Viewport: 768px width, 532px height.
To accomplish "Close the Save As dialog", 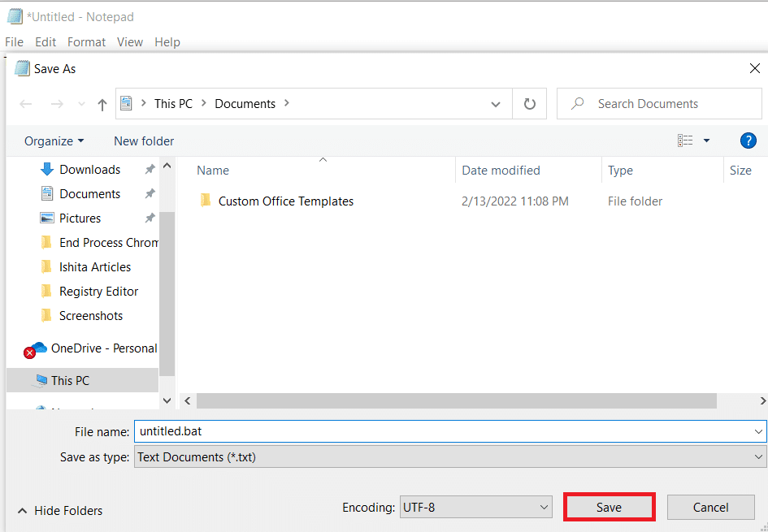I will click(755, 68).
